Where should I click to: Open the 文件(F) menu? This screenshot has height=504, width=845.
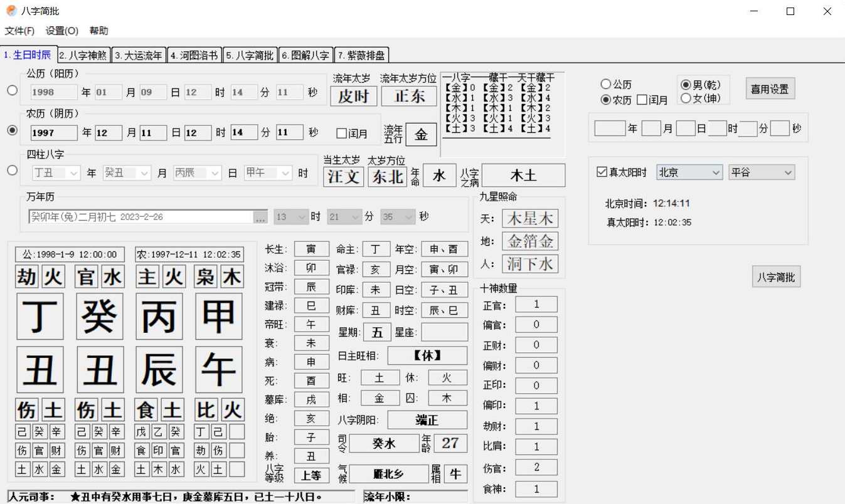pos(19,30)
